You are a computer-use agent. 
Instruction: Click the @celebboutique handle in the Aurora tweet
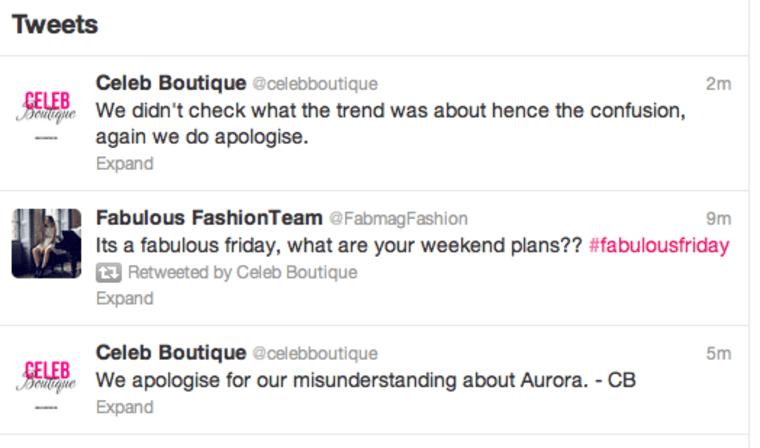pos(314,354)
